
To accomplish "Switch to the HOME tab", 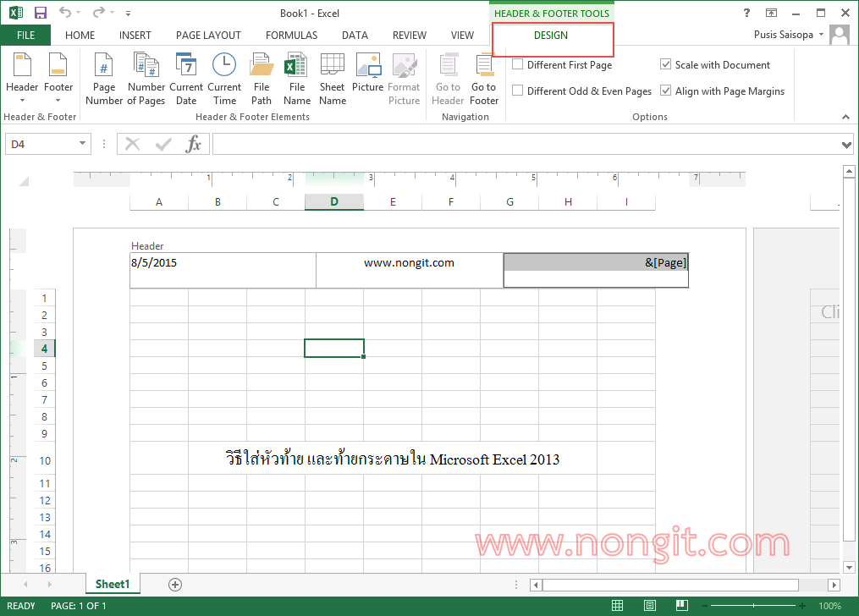I will click(x=80, y=35).
